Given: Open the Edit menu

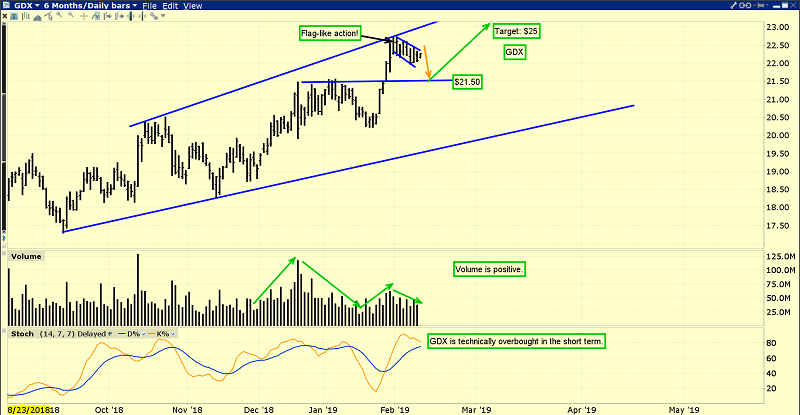Looking at the screenshot, I should click(170, 6).
